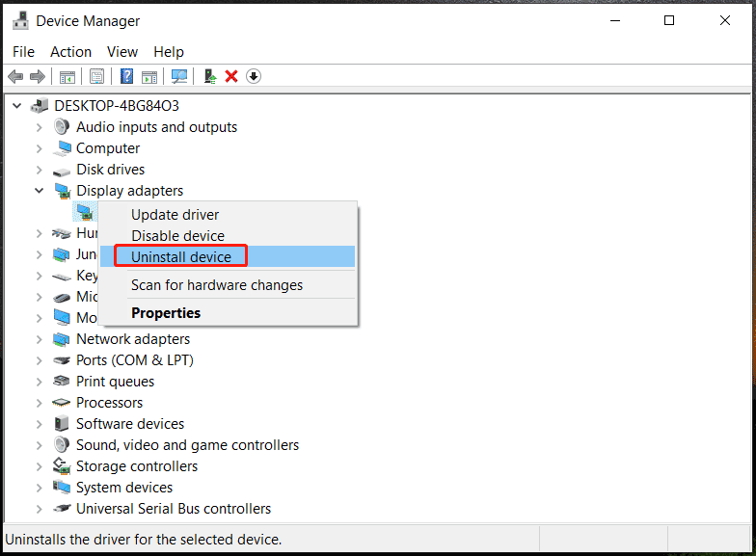Viewport: 756px width, 556px height.
Task: Click the Network adapters icon
Action: [x=62, y=339]
